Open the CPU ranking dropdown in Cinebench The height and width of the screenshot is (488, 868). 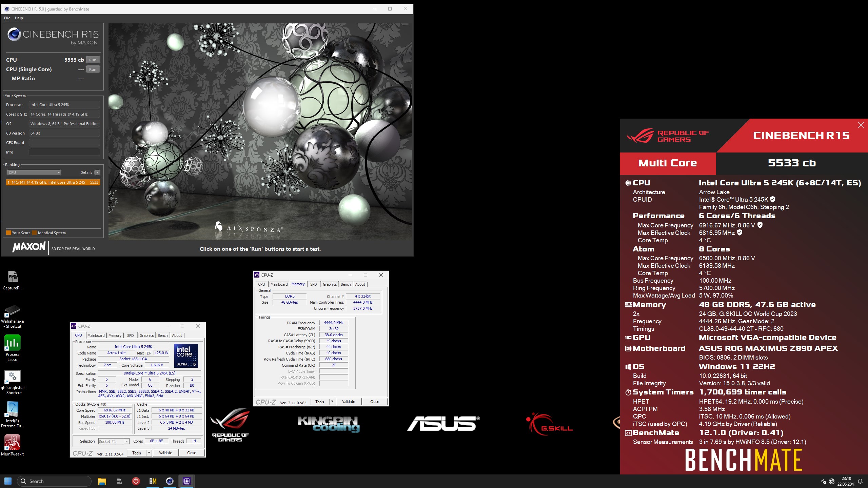34,172
